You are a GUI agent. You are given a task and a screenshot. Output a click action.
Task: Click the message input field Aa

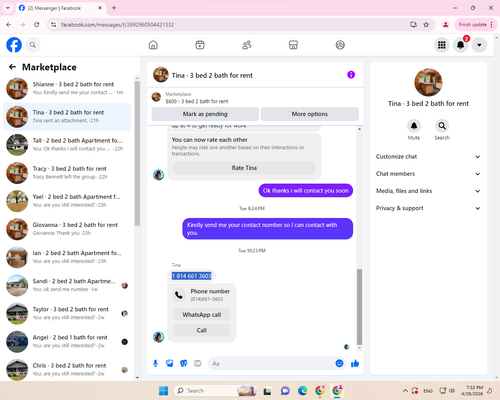click(x=272, y=363)
